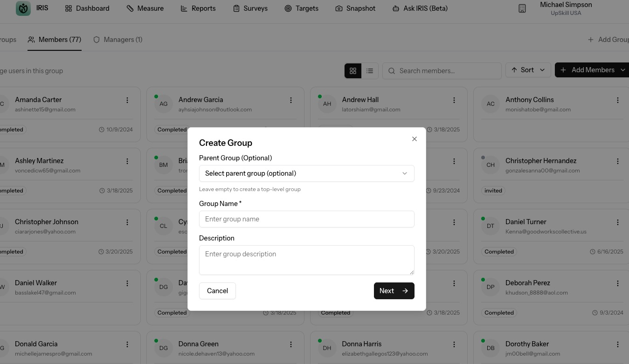Click the DT avatar for Daniel Turner

click(x=491, y=226)
